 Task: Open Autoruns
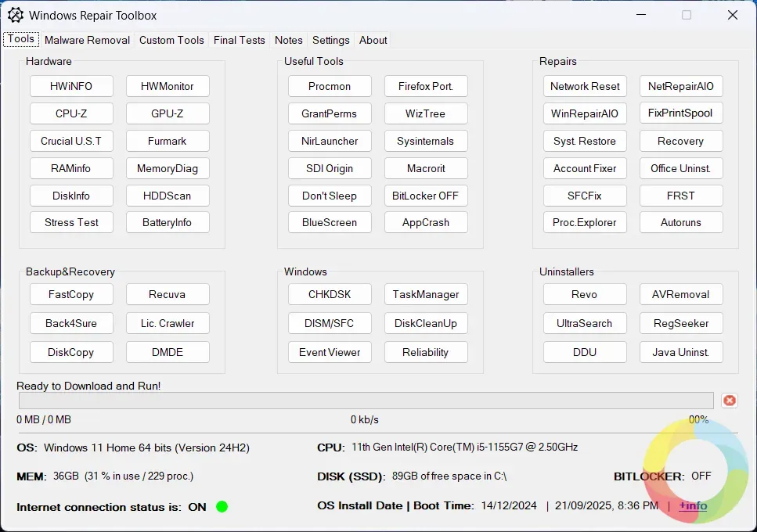pyautogui.click(x=681, y=222)
